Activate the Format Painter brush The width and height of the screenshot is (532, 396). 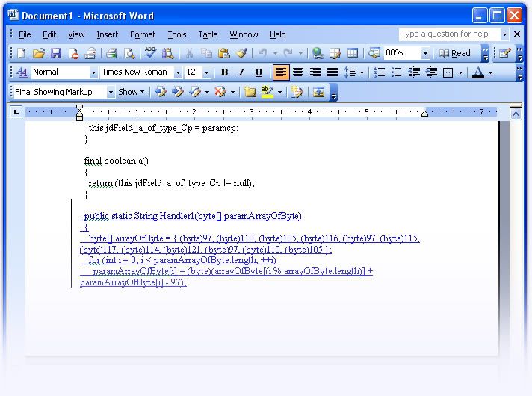pyautogui.click(x=241, y=53)
